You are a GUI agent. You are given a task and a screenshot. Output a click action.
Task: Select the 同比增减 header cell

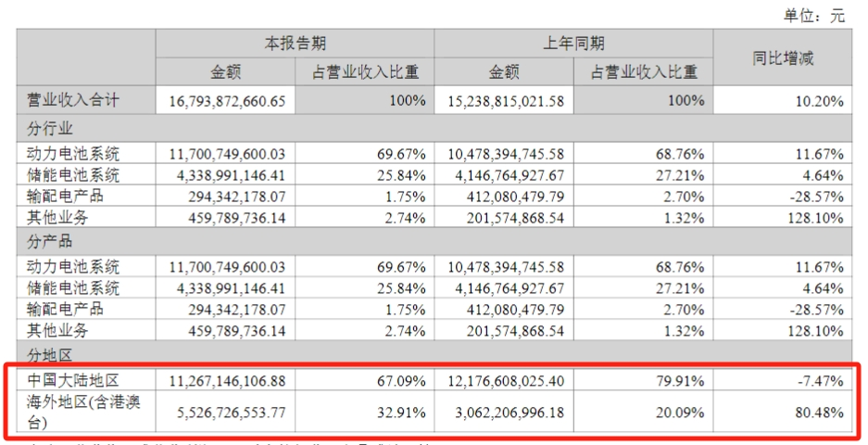tap(782, 57)
